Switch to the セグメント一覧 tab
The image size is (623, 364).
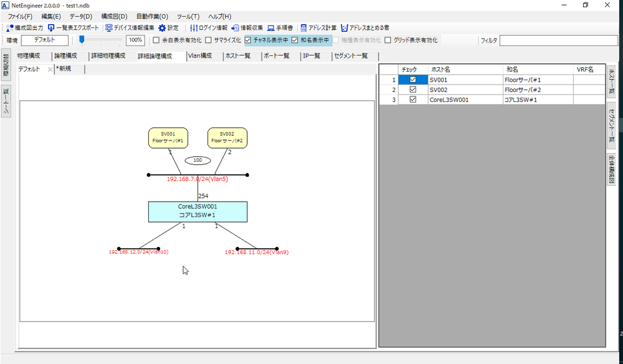pos(351,56)
